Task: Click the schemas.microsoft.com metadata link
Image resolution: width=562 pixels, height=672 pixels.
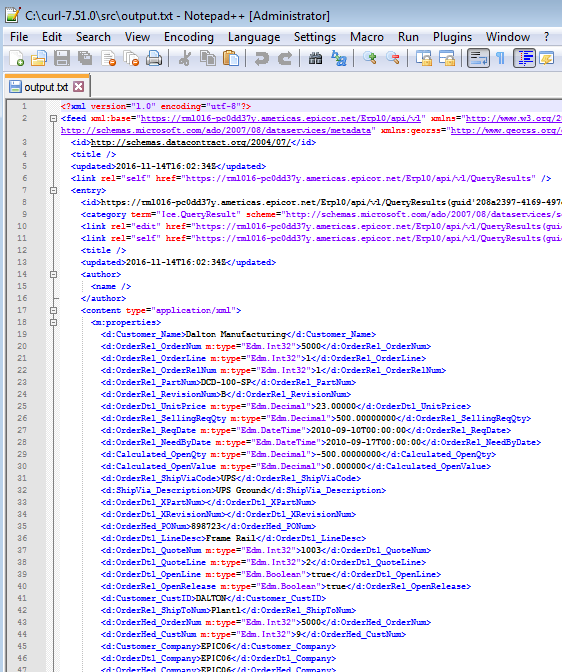Action: click(216, 130)
